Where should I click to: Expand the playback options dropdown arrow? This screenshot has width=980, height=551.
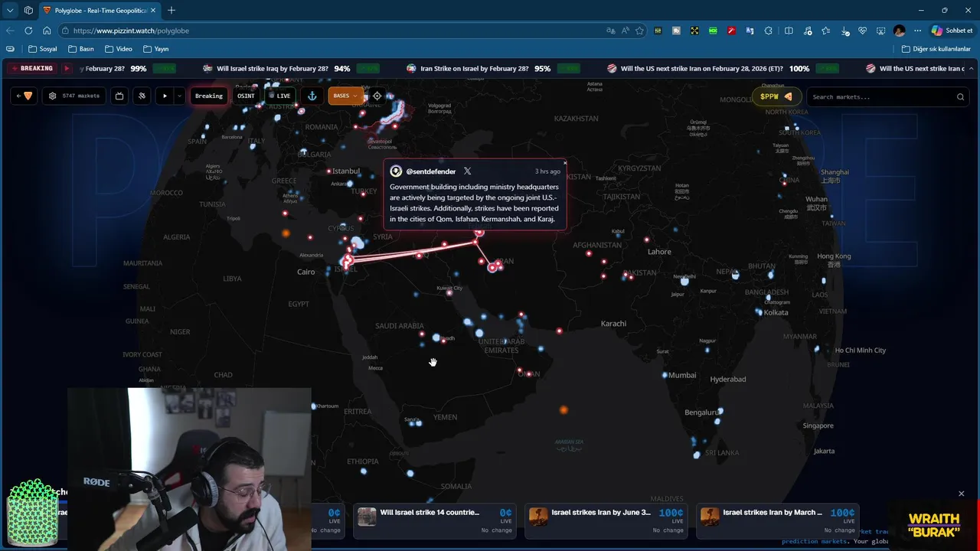179,96
